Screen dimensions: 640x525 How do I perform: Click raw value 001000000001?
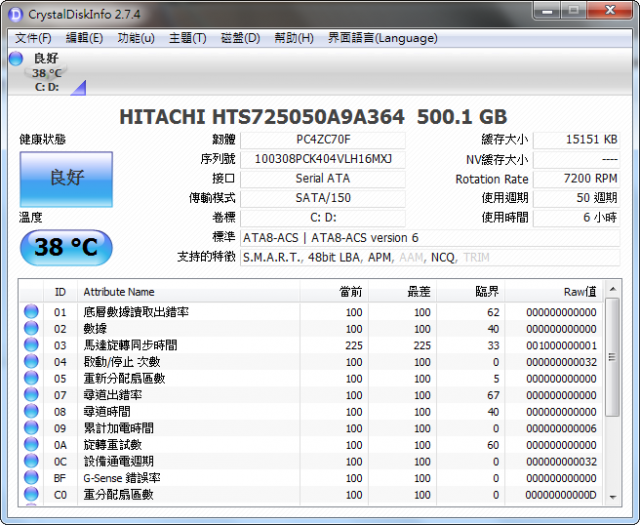pyautogui.click(x=561, y=345)
